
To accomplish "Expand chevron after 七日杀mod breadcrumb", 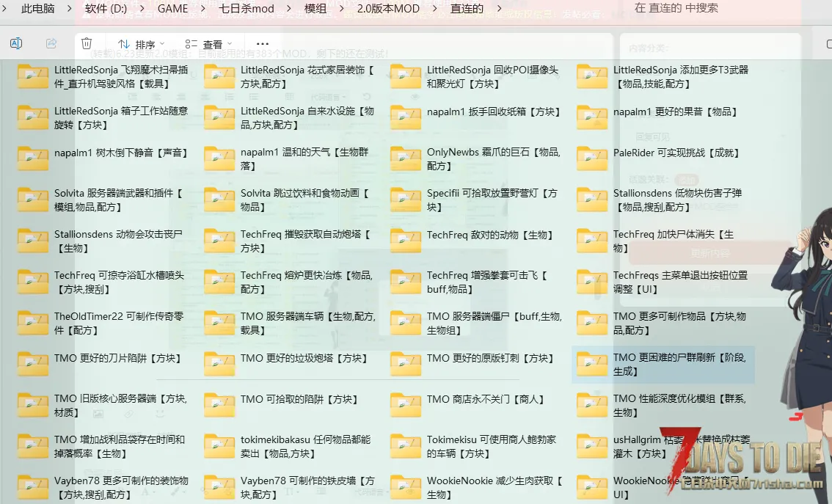I will [x=289, y=9].
